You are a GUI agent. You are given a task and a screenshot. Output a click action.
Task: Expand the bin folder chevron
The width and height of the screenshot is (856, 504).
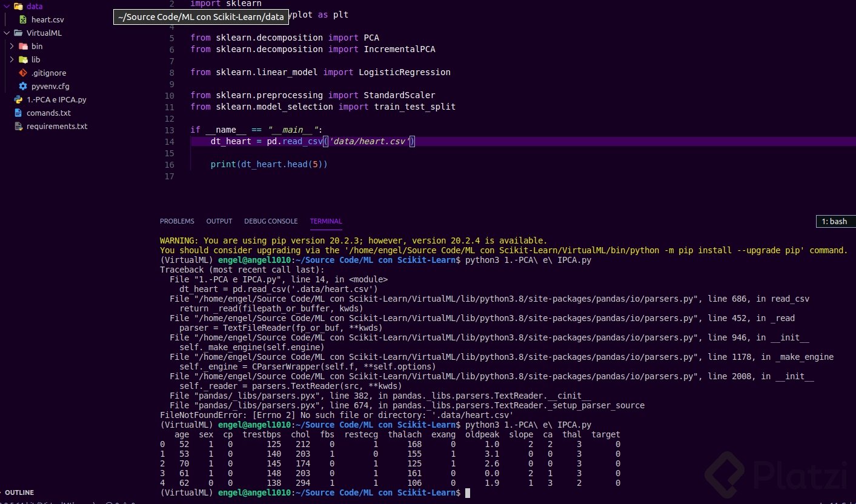12,46
